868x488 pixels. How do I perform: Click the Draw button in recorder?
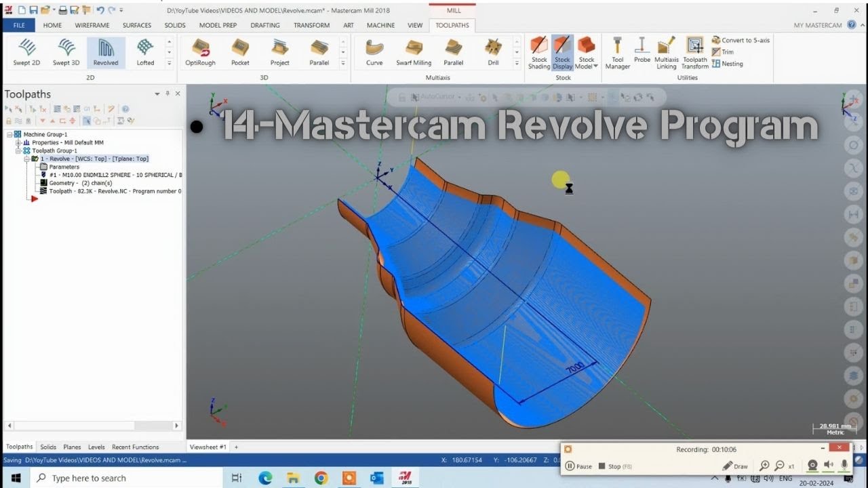tap(735, 466)
